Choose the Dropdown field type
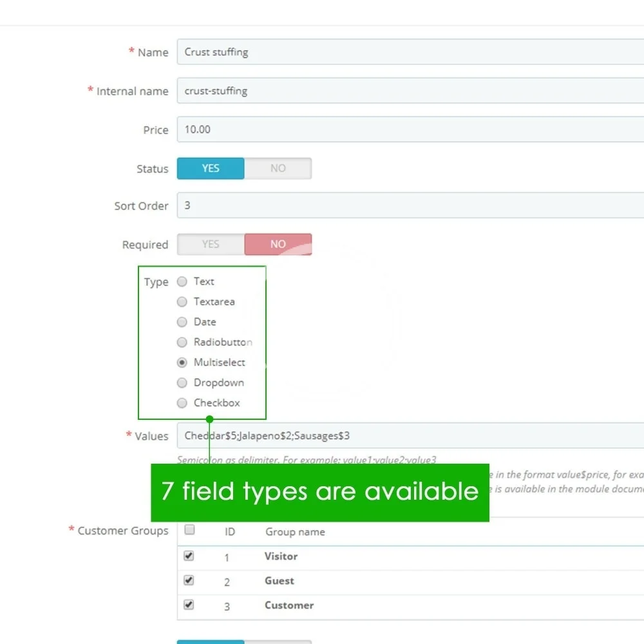The width and height of the screenshot is (644, 644). click(x=182, y=383)
